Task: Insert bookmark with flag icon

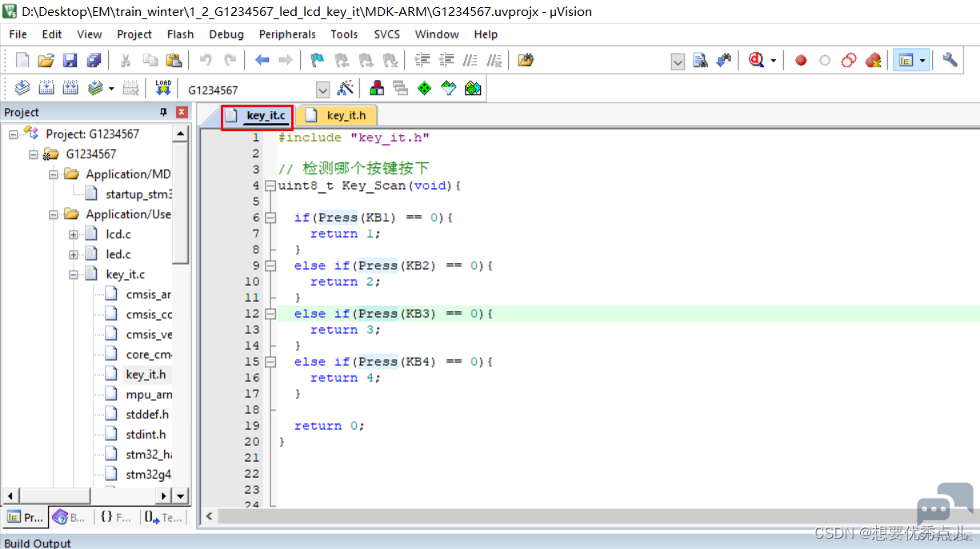Action: [318, 60]
